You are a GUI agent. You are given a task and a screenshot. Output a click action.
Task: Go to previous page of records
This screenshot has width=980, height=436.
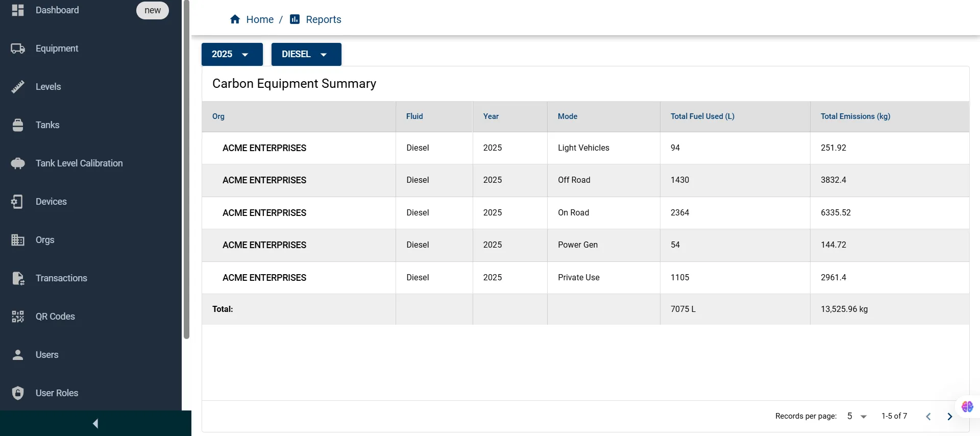pyautogui.click(x=928, y=417)
